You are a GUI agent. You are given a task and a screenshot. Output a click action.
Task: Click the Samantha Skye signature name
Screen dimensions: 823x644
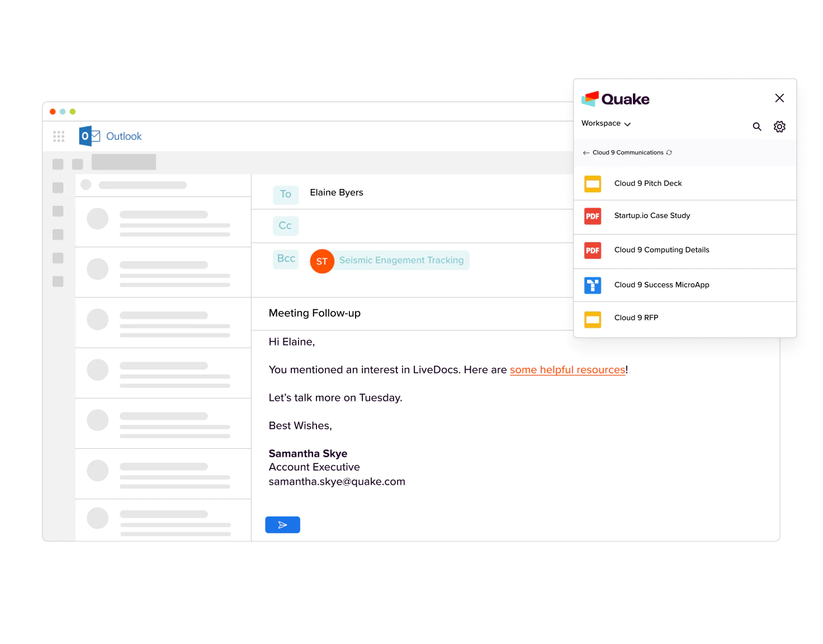[x=308, y=453]
